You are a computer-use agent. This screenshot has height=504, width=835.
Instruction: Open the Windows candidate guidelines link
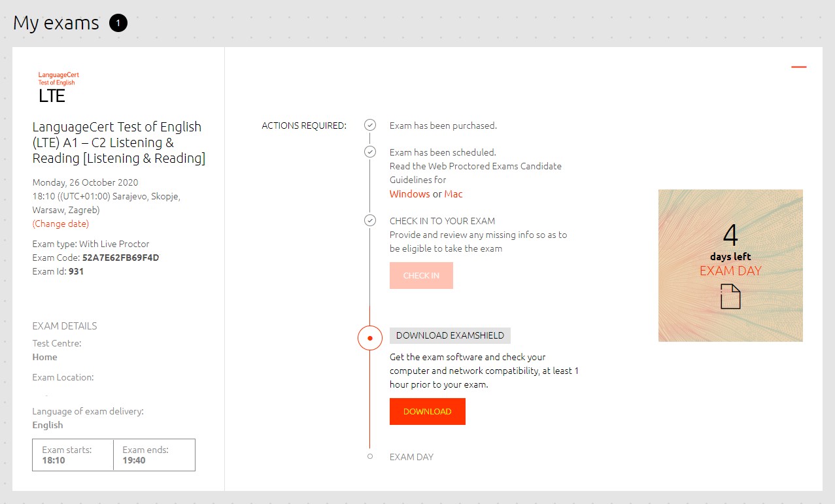coord(410,194)
